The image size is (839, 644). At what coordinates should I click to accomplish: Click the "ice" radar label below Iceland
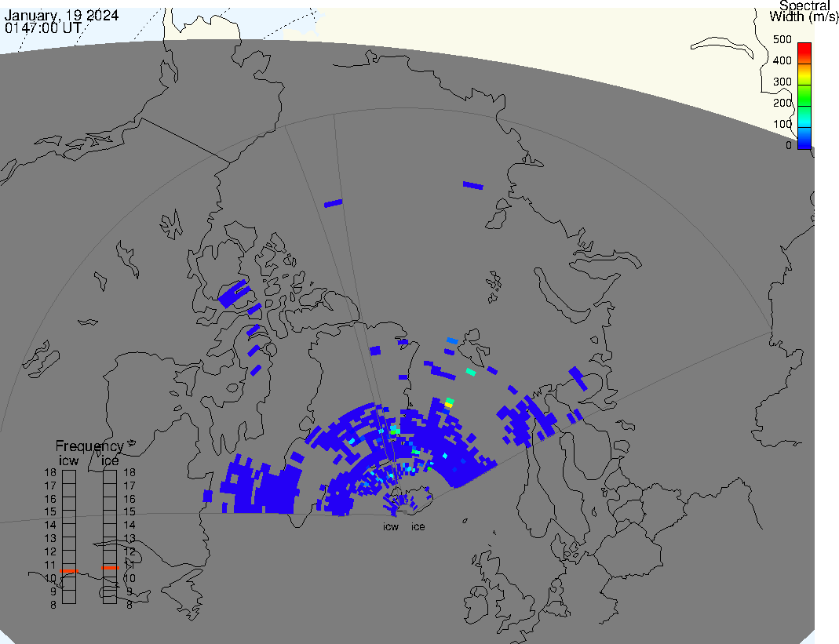coord(418,527)
